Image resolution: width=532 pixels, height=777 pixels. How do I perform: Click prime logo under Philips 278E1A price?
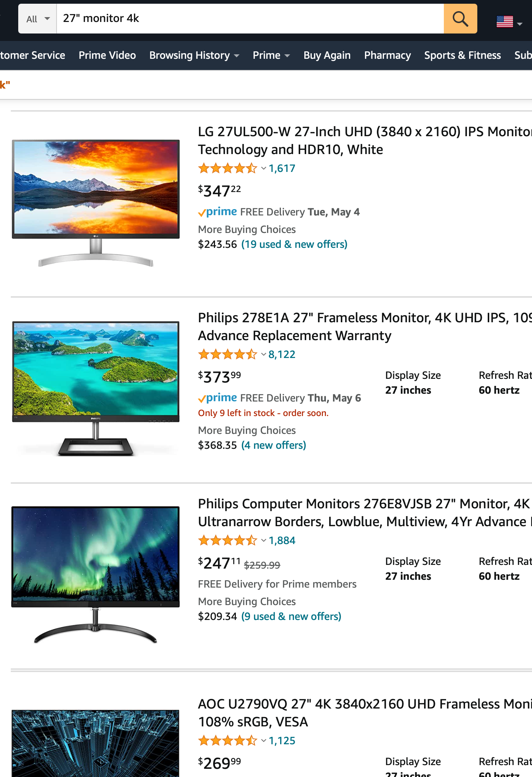(218, 398)
